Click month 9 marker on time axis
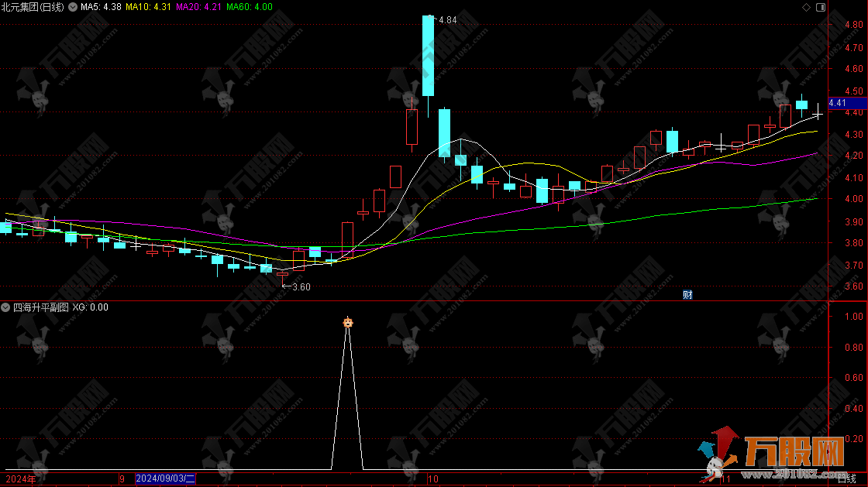The height and width of the screenshot is (487, 868). point(122,479)
